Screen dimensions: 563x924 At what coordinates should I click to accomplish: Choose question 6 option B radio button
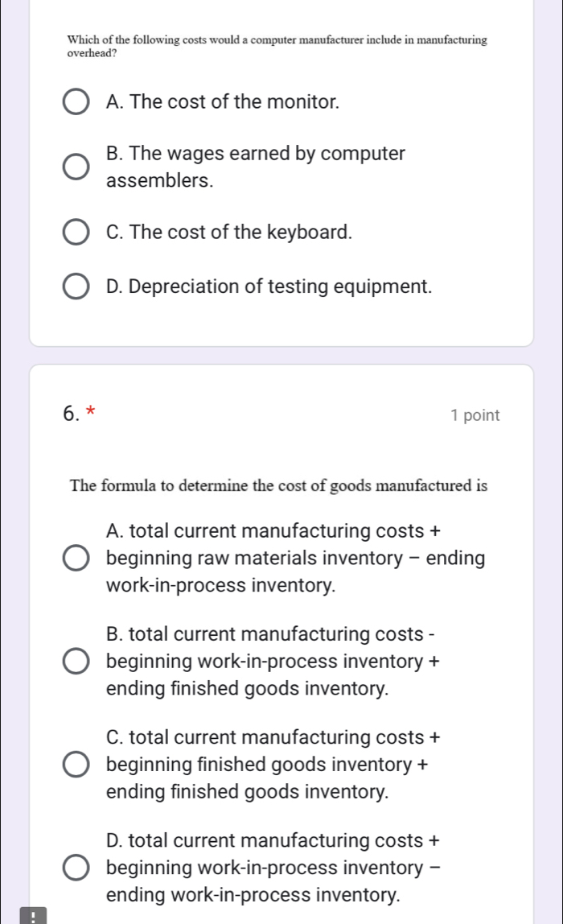coord(76,662)
